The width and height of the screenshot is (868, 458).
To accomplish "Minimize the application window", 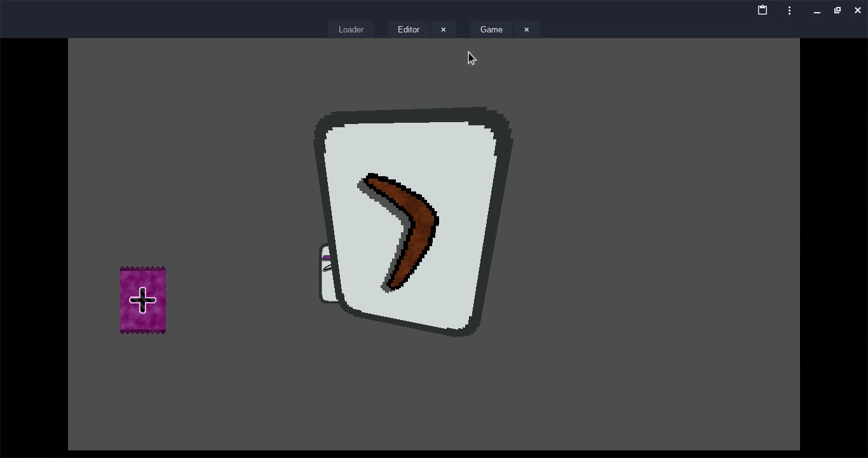I will click(817, 10).
